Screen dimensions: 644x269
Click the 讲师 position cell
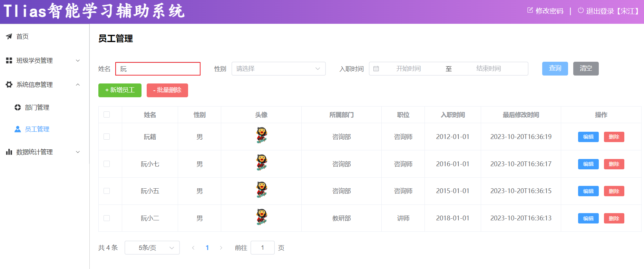click(x=403, y=218)
